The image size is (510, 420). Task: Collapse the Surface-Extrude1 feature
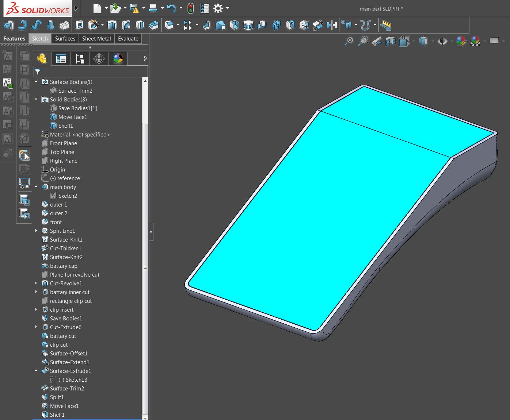coord(36,371)
